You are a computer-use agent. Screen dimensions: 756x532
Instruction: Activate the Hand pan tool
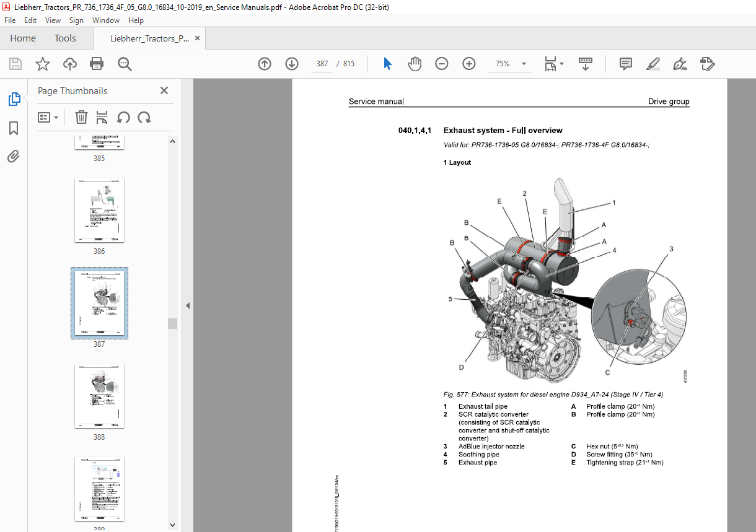[415, 64]
